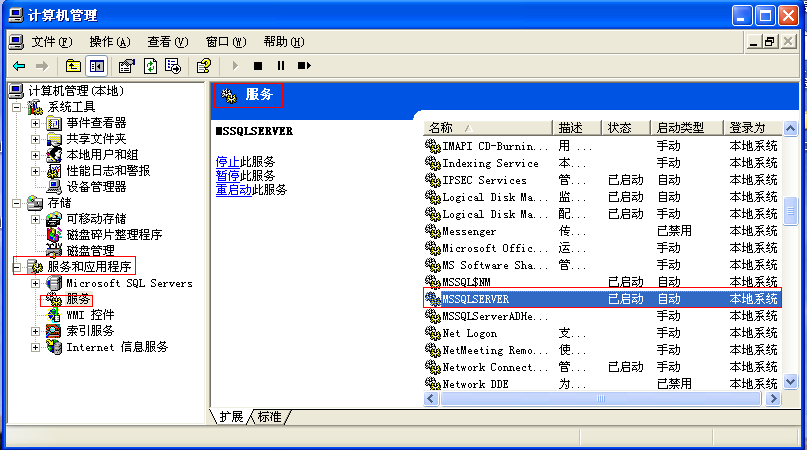807x450 pixels.
Task: Collapse the 系统工具 tree node
Action: (16, 108)
